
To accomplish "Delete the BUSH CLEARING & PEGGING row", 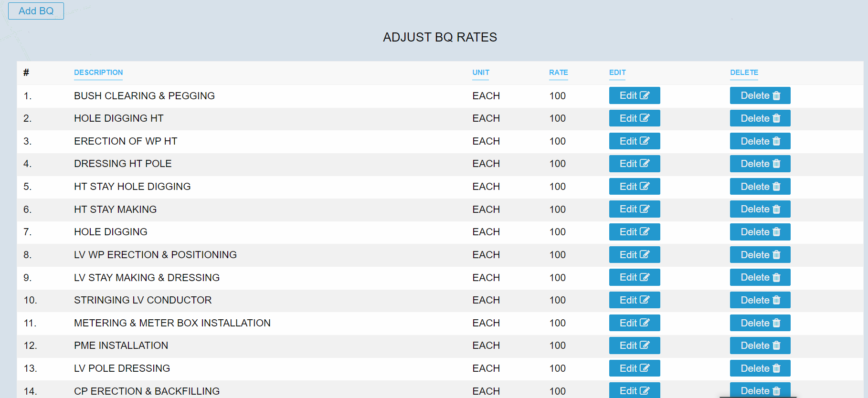I will [760, 95].
